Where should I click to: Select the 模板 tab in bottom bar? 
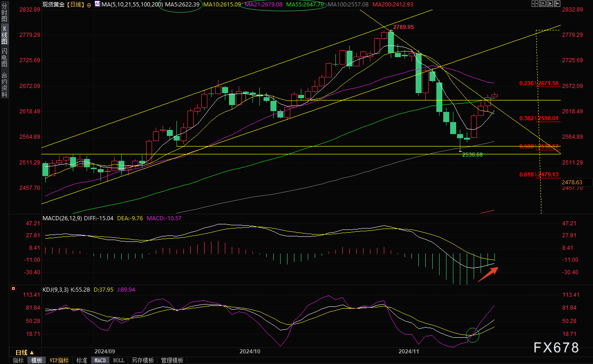[37, 360]
